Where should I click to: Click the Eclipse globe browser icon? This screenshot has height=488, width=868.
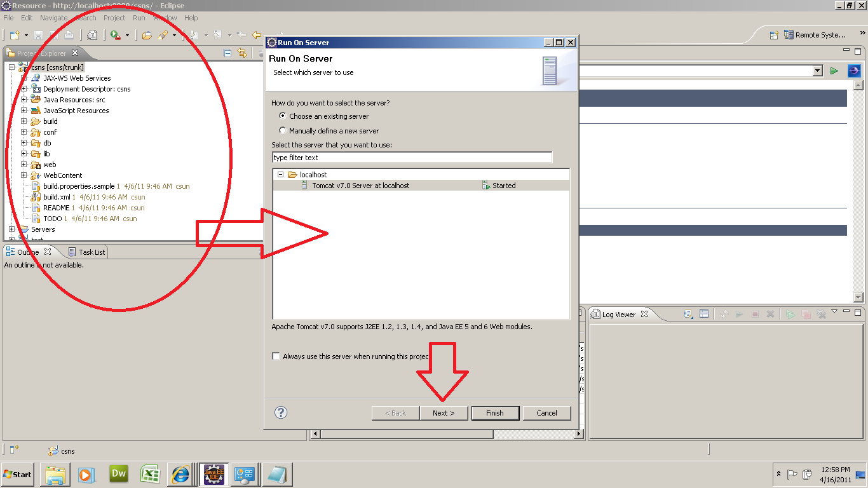tap(854, 71)
